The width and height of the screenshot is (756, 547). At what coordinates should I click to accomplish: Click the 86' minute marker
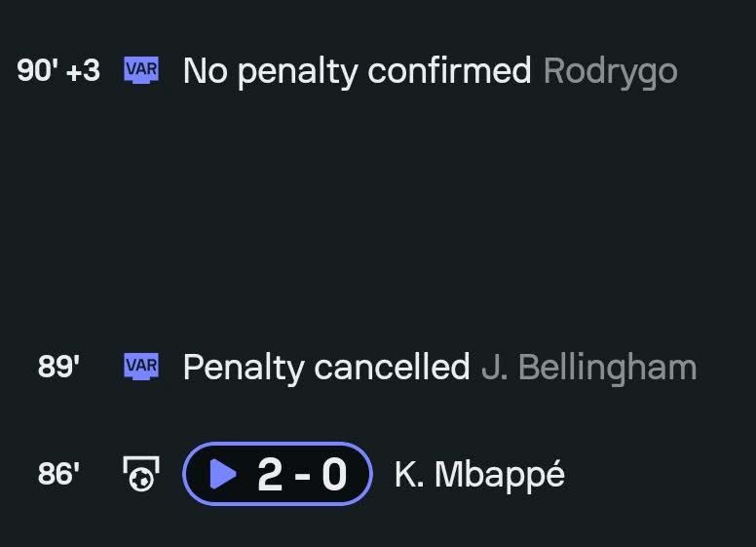pyautogui.click(x=58, y=474)
